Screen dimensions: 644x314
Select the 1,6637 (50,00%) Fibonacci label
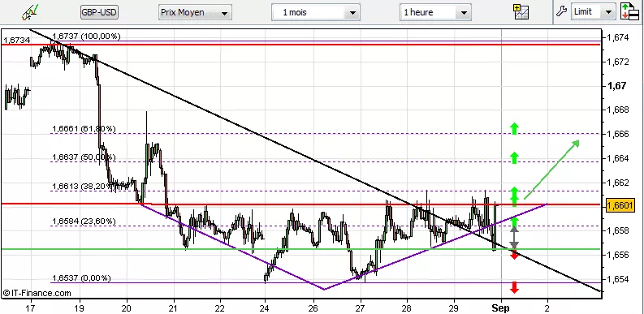click(x=84, y=157)
